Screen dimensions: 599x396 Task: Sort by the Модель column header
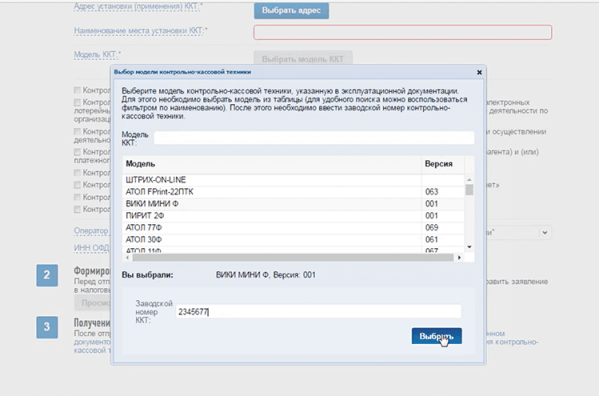tap(272, 164)
